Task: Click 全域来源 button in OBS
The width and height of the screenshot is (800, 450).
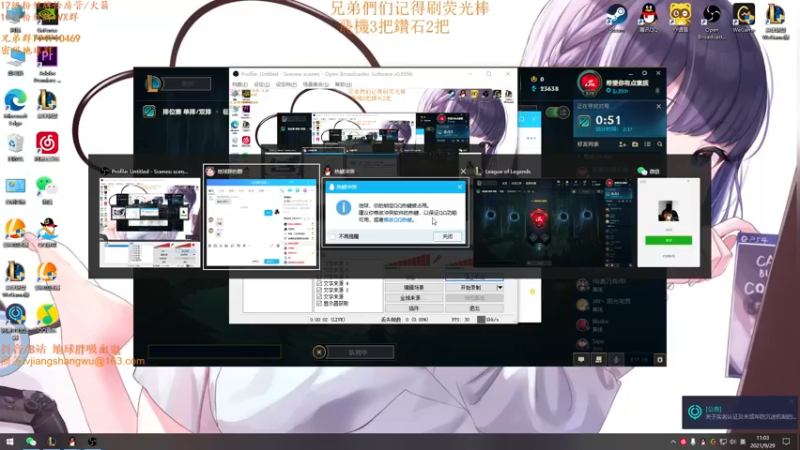Action: 413,298
